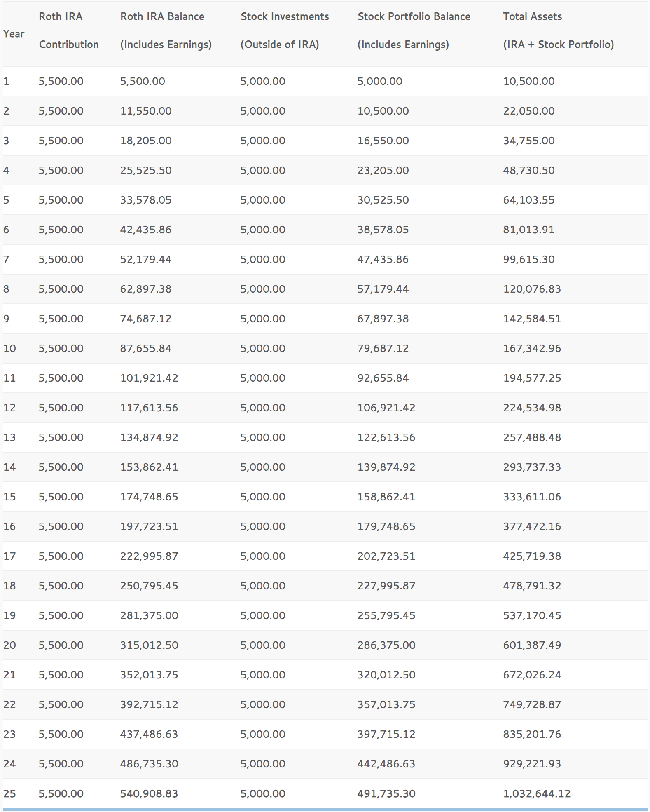
Task: Select the cell 672,026.24
Action: coord(532,675)
